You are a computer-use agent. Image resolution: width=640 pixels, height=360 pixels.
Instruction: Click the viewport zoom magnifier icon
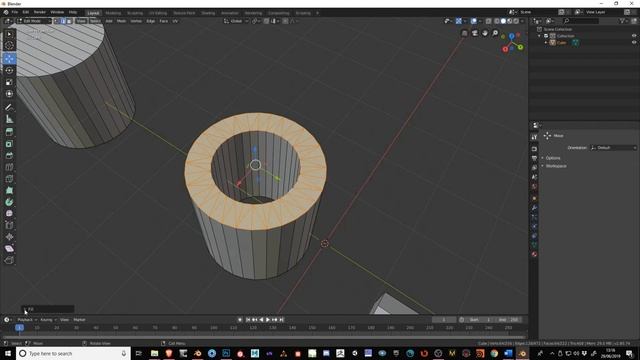tap(495, 33)
